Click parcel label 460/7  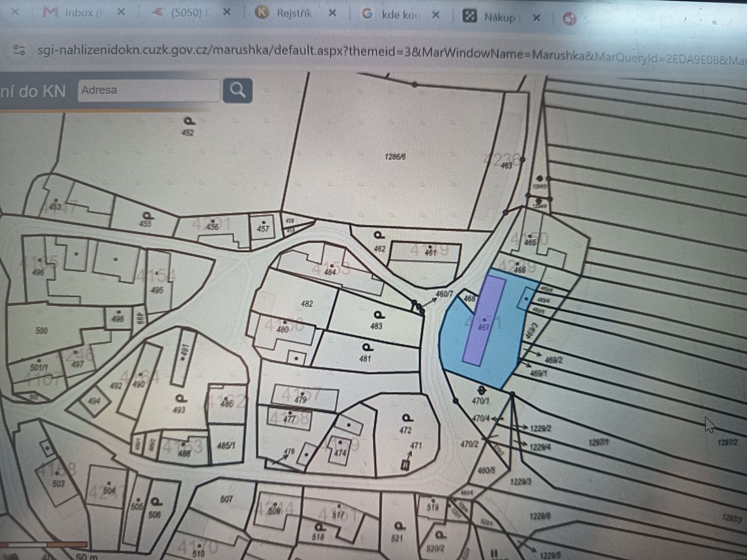pyautogui.click(x=444, y=293)
